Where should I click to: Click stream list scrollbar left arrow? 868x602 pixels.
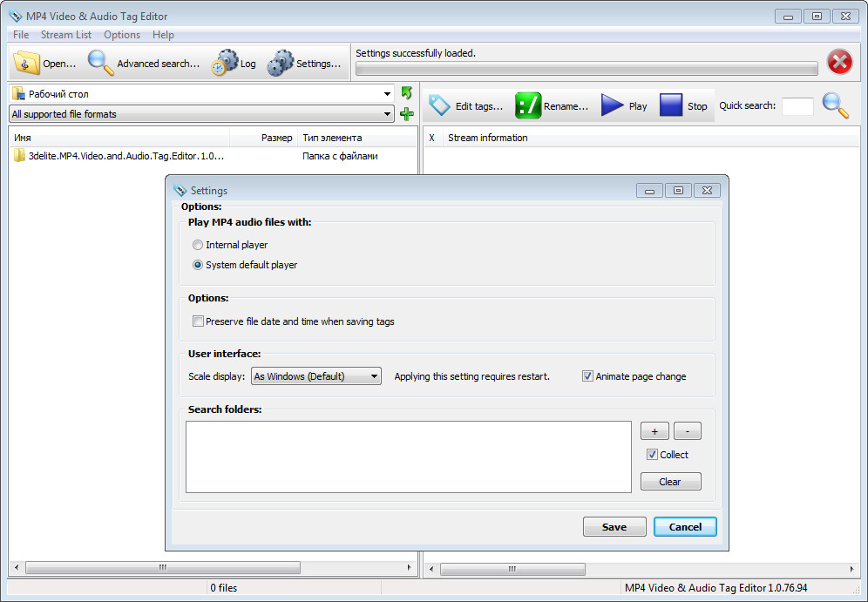click(431, 569)
